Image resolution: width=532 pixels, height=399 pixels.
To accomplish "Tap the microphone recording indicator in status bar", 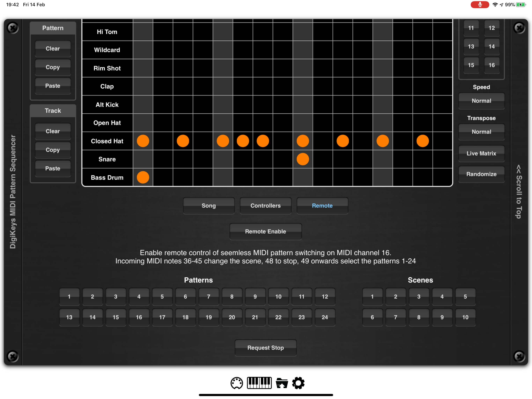I will pyautogui.click(x=480, y=4).
